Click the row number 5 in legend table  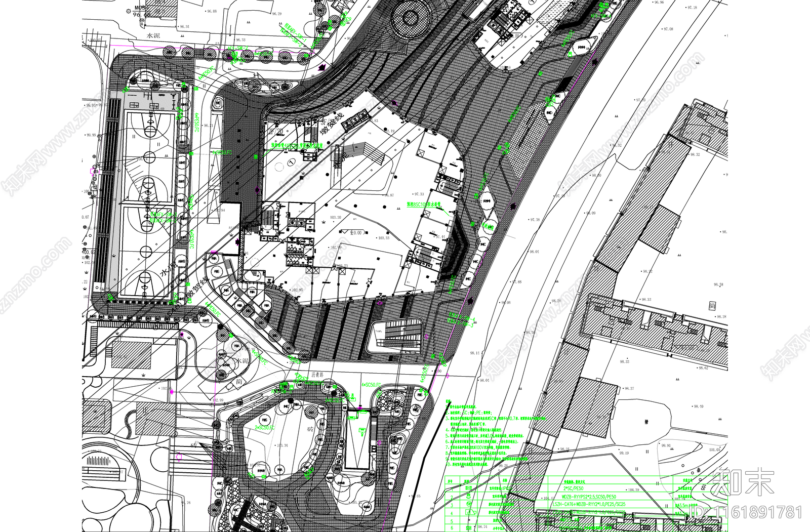pyautogui.click(x=452, y=521)
